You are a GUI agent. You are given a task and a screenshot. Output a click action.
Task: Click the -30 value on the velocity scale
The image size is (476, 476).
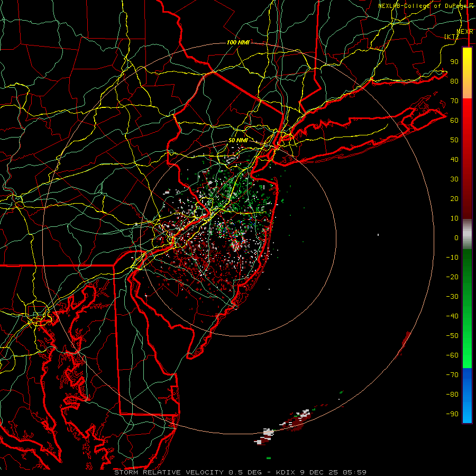(452, 297)
